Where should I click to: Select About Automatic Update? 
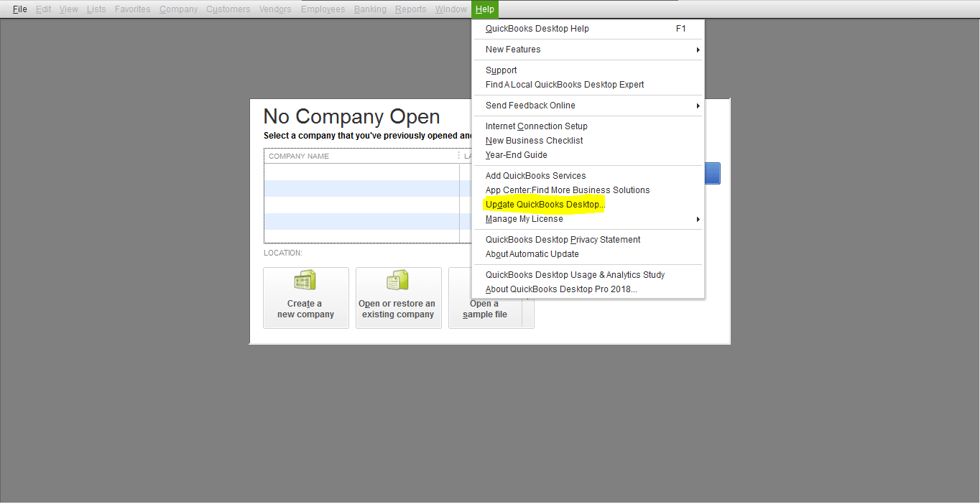tap(588, 254)
